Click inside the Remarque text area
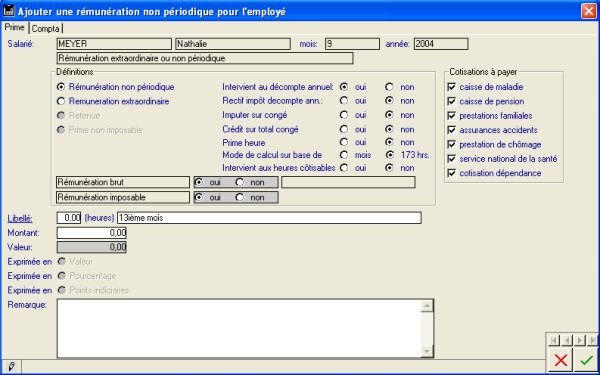600x375 pixels. [239, 329]
